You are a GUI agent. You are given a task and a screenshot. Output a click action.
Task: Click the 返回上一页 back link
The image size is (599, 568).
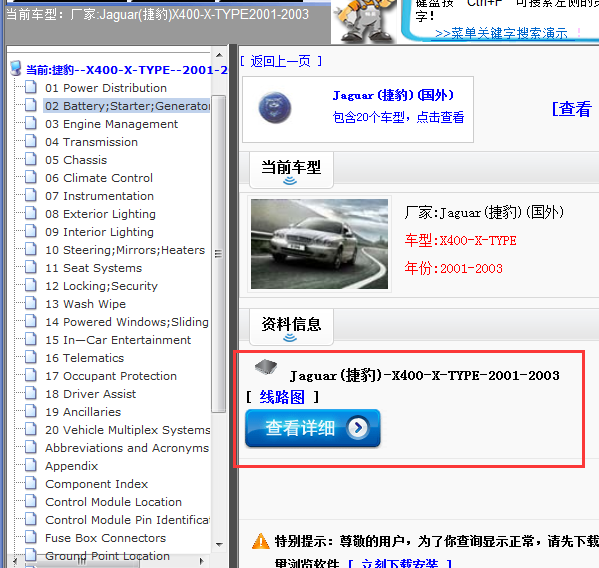[x=281, y=61]
